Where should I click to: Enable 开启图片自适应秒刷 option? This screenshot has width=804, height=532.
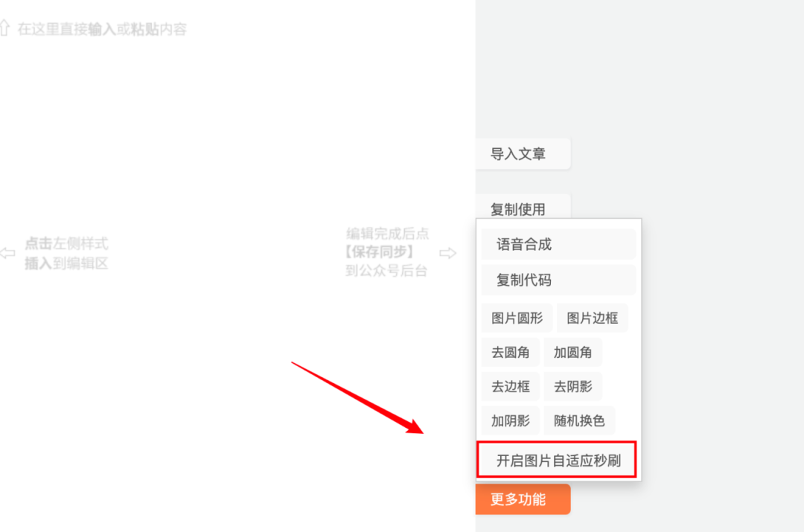pyautogui.click(x=557, y=460)
